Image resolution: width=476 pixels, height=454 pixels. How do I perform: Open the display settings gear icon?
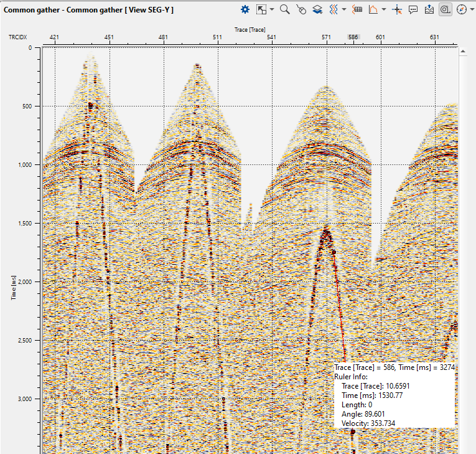245,9
